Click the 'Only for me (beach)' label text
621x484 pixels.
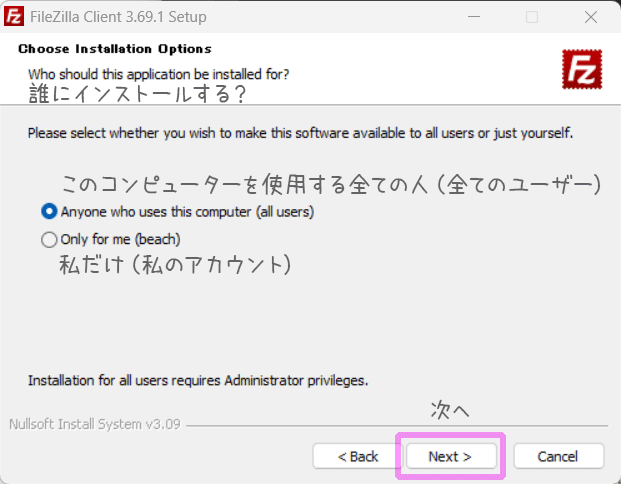click(120, 240)
